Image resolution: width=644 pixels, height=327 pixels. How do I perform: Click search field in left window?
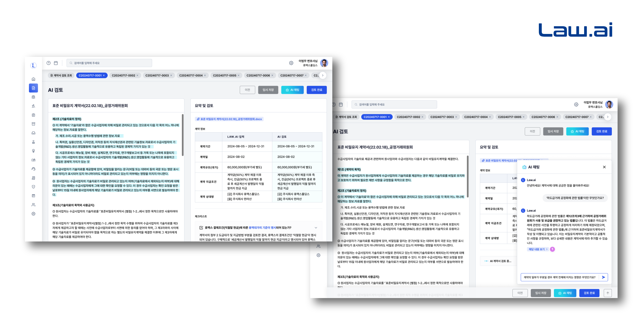click(109, 63)
